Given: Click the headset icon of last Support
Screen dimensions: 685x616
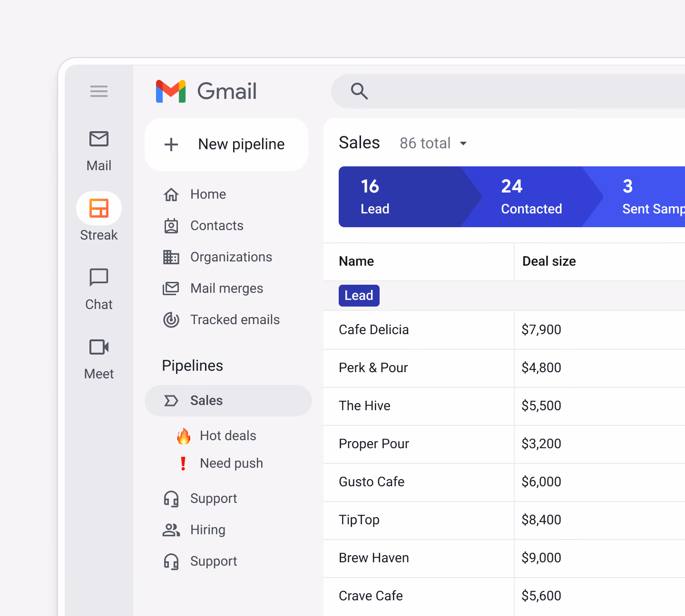Looking at the screenshot, I should click(171, 561).
